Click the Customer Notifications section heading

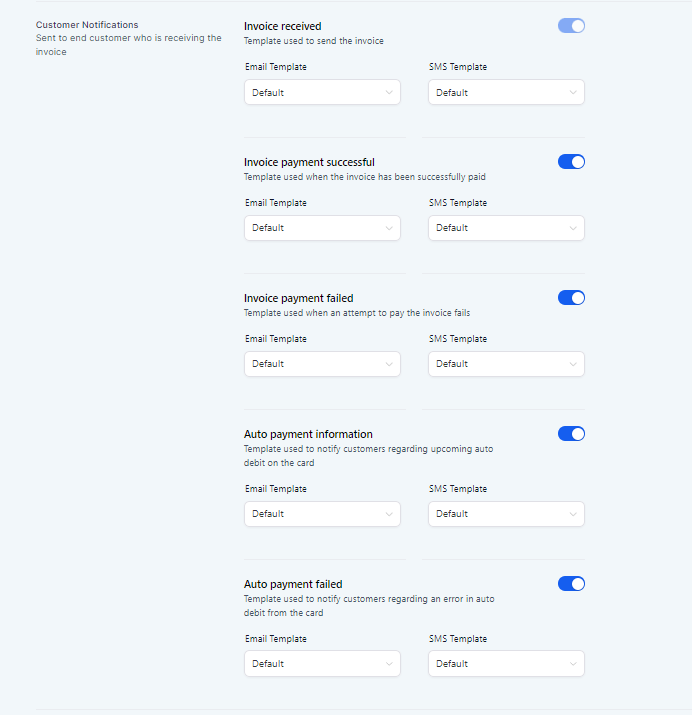pyautogui.click(x=87, y=25)
